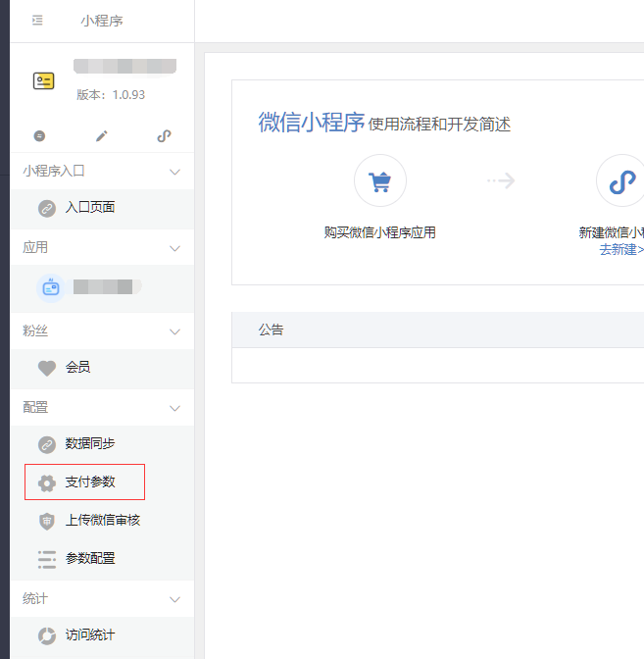
Task: Collapse the 小程序入口 section
Action: point(175,172)
